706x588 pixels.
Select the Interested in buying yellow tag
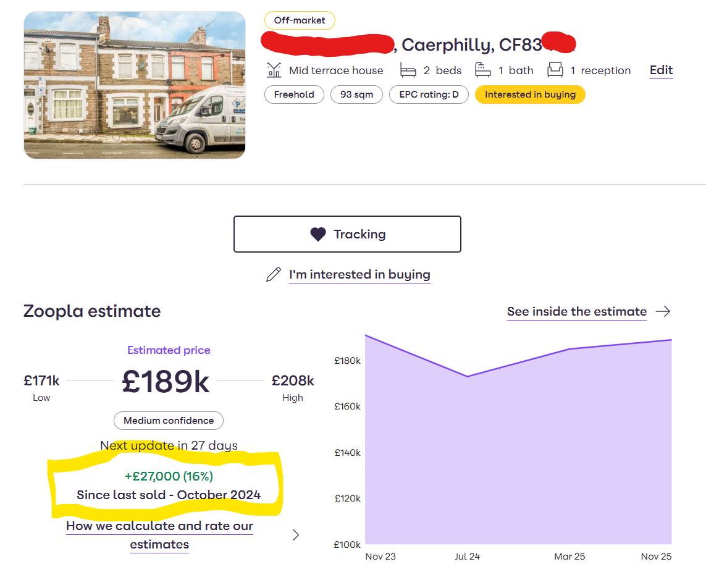[x=529, y=94]
